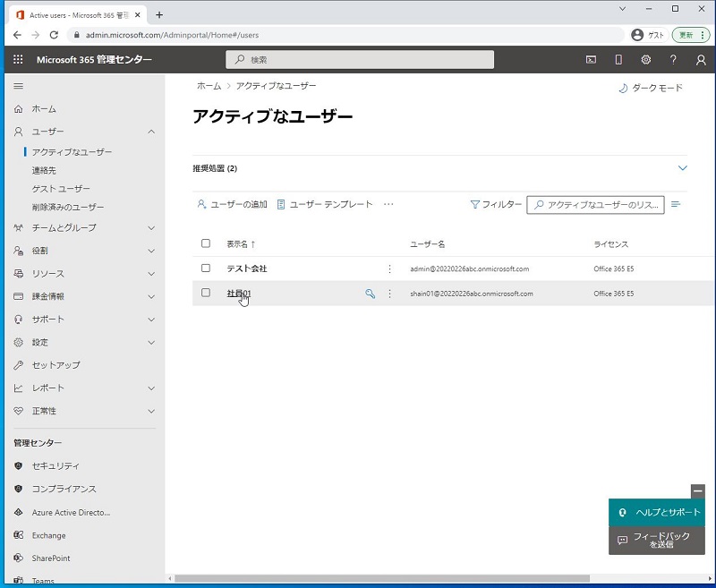Toggle the navigation hamburger menu
The image size is (716, 588).
pos(18,86)
